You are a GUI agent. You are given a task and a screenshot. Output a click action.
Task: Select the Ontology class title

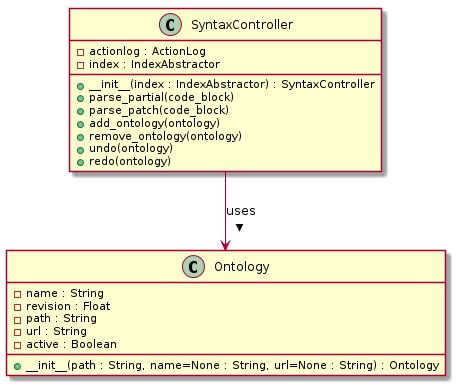242,267
